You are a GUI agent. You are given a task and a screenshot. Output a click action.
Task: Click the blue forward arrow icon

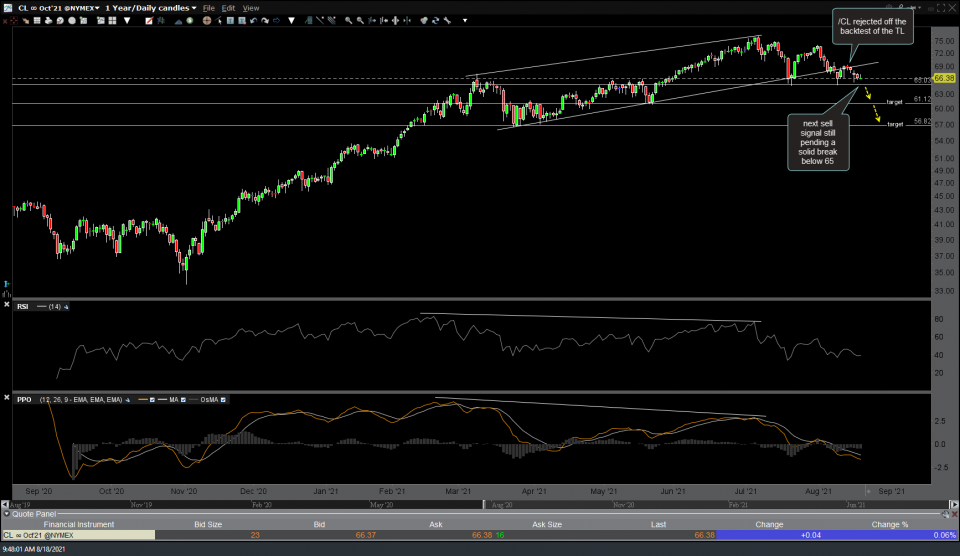click(x=276, y=21)
